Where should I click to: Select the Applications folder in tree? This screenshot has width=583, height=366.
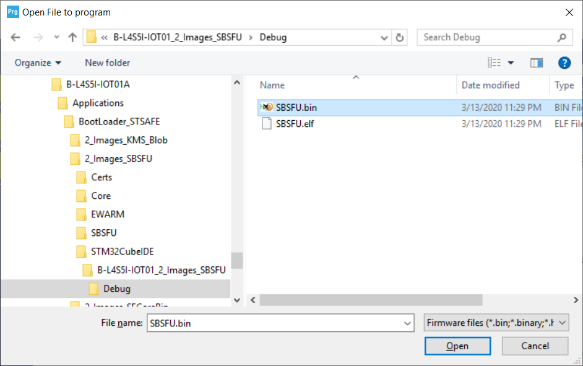(98, 103)
